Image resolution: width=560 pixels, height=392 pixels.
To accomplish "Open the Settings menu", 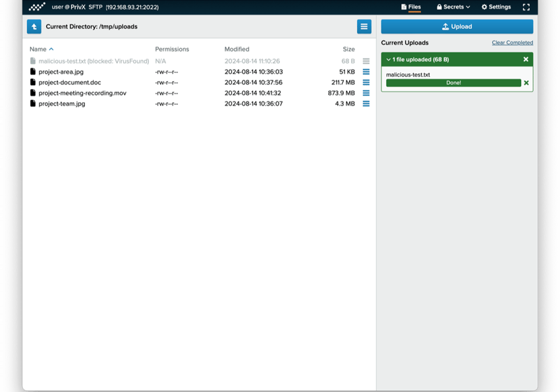I will click(495, 7).
